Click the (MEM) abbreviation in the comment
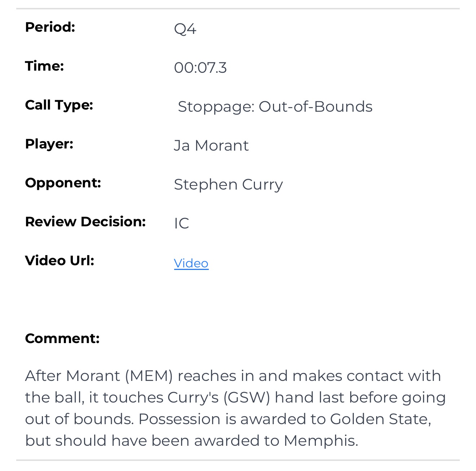 pyautogui.click(x=149, y=376)
